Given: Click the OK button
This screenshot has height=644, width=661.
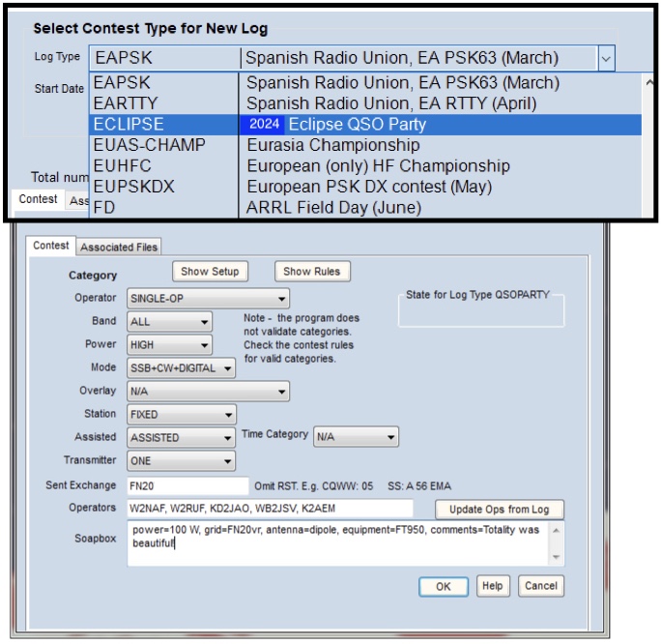Looking at the screenshot, I should pyautogui.click(x=444, y=587).
